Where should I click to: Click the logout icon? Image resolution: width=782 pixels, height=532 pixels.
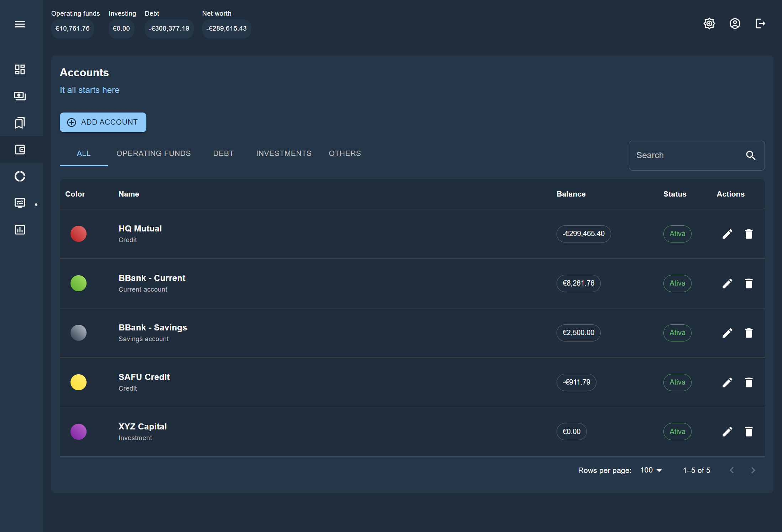pos(760,24)
